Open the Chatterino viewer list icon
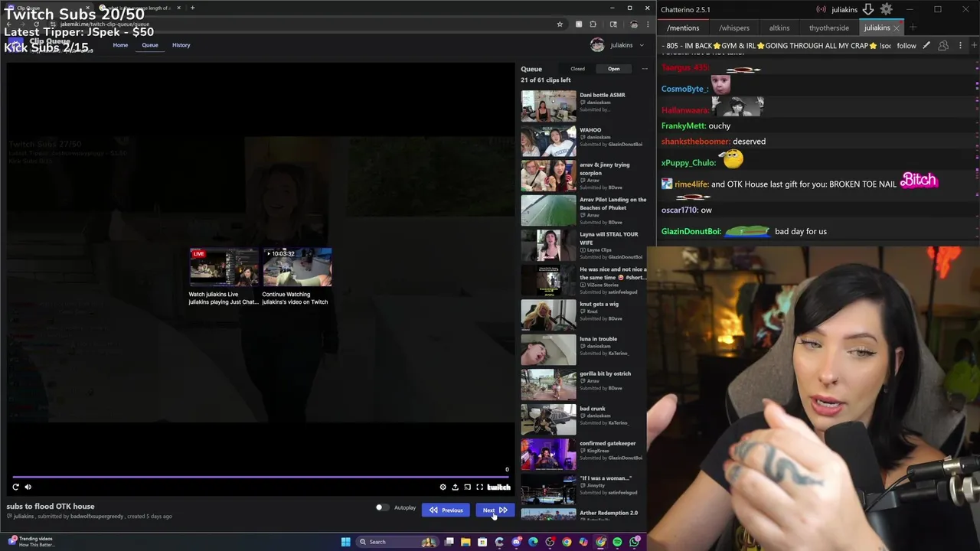Screen dimensions: 980x551 coord(943,46)
